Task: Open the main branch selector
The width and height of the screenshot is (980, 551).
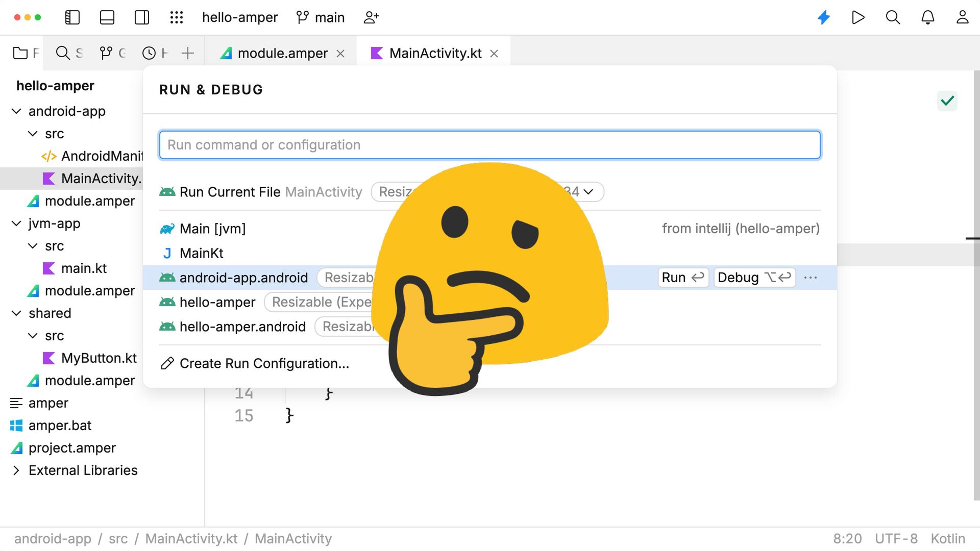Action: (321, 17)
